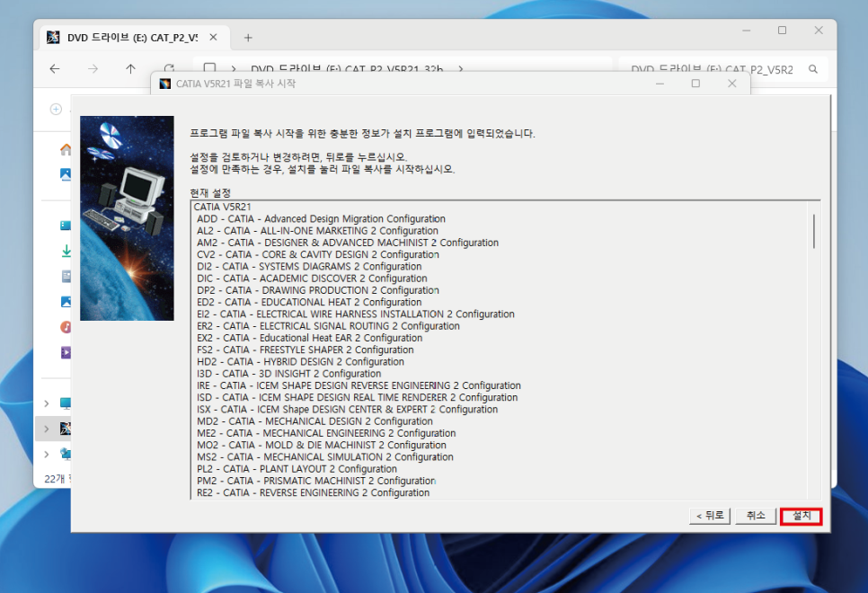Screen dimensions: 868x593
Task: Click the monitor icon in Explorer address bar
Action: pyautogui.click(x=209, y=67)
